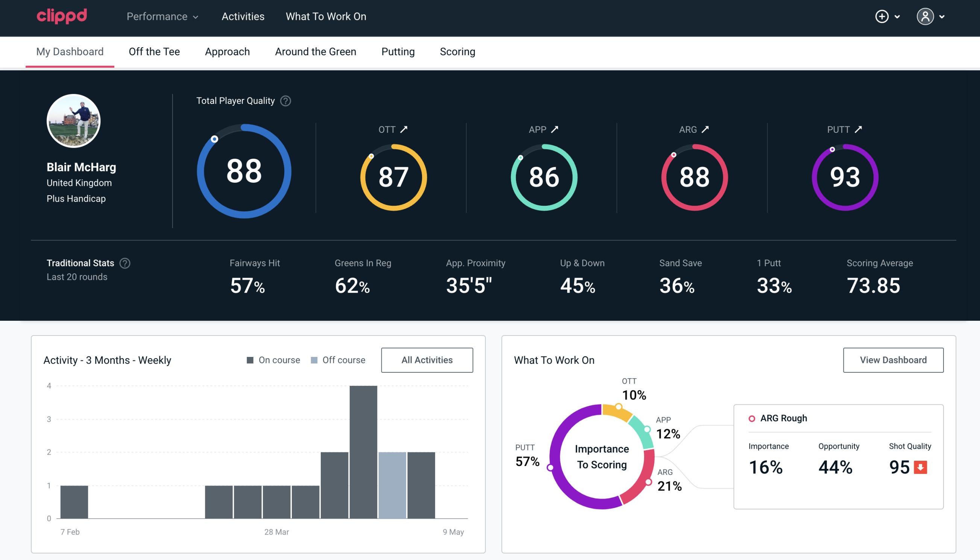Click the Total Player Quality help icon
Viewport: 980px width, 560px height.
point(285,100)
